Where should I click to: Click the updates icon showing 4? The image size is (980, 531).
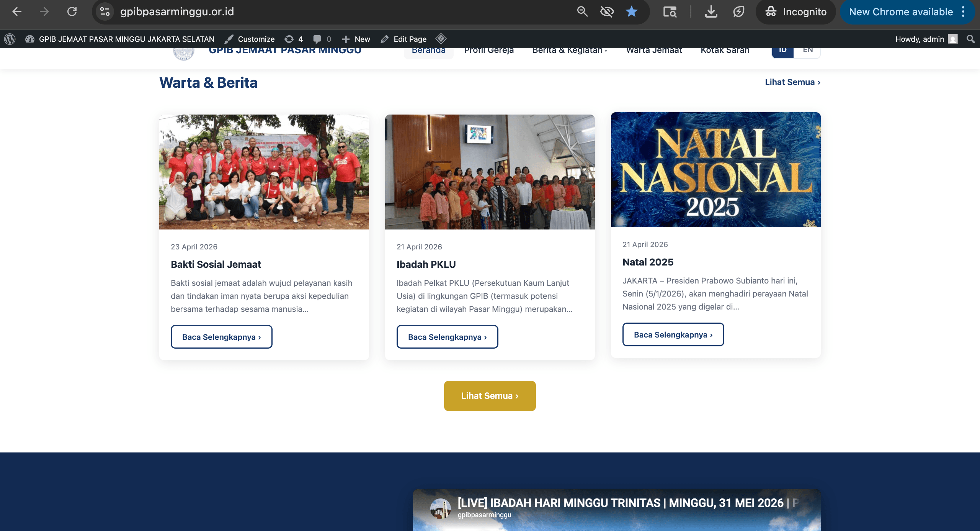pos(294,39)
